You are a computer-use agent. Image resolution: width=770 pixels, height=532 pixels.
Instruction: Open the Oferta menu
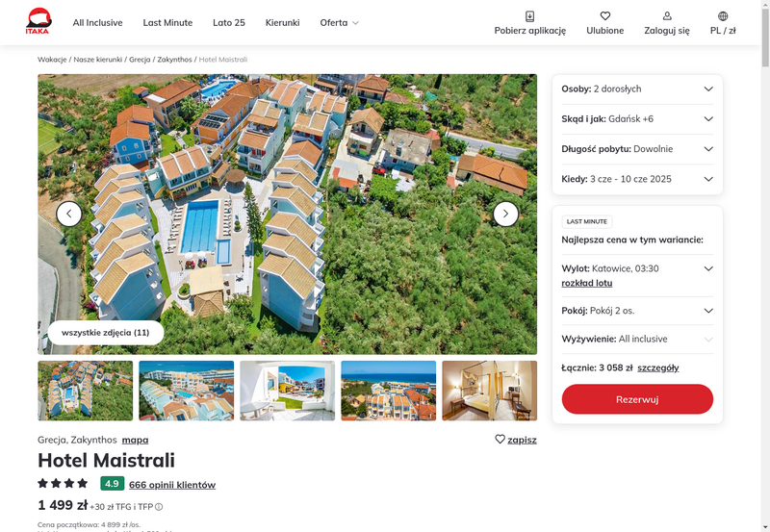click(340, 22)
